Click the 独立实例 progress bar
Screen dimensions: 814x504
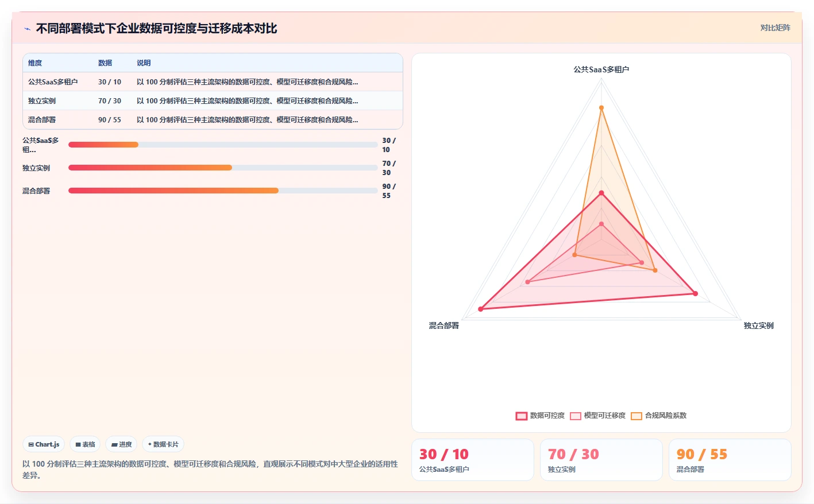tap(223, 168)
